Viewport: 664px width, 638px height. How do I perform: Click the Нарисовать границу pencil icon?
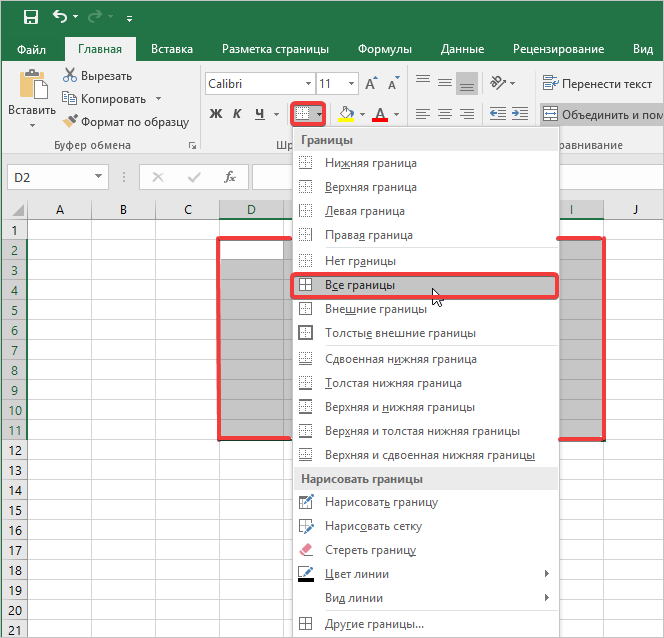(x=306, y=502)
